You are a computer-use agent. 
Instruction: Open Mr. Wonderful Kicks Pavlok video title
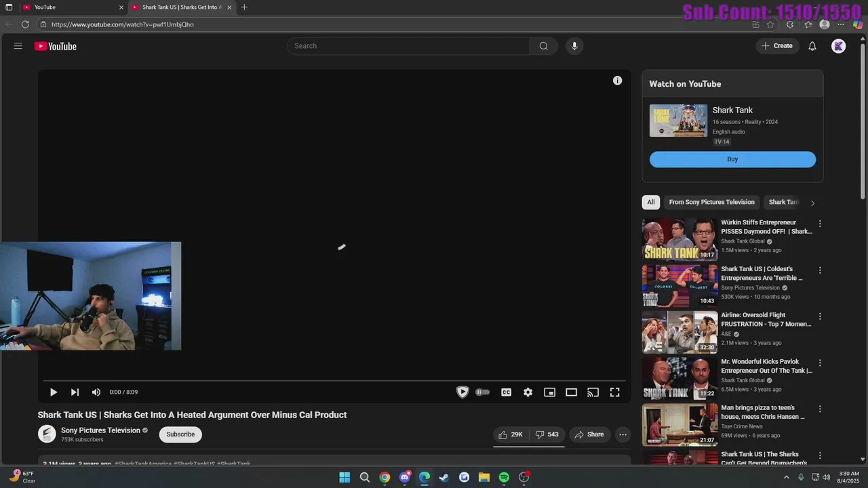pos(766,366)
